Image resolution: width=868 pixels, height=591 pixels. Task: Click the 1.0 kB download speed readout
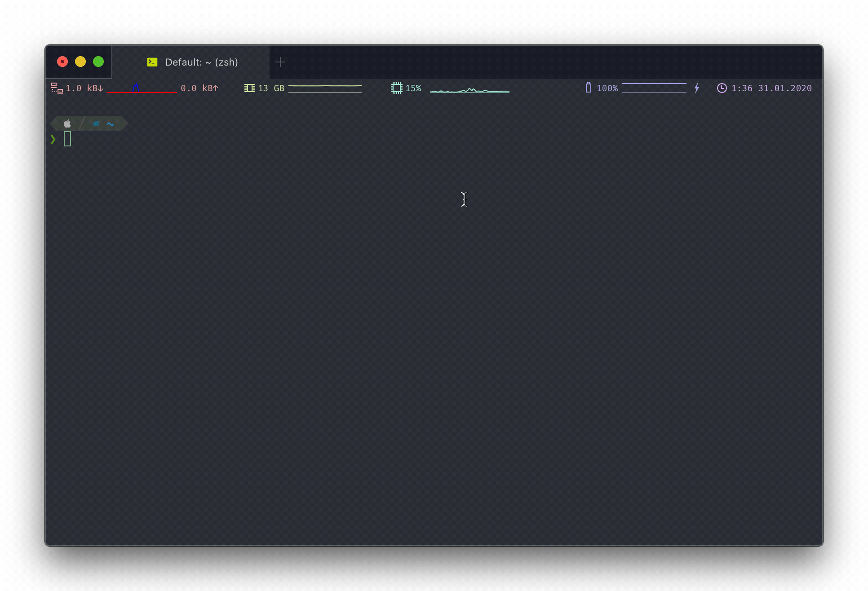coord(84,88)
